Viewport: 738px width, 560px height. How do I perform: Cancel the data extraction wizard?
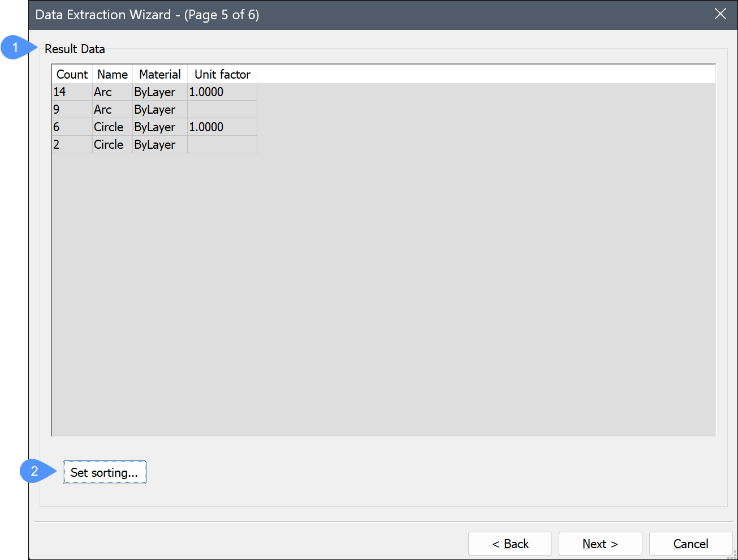[690, 544]
